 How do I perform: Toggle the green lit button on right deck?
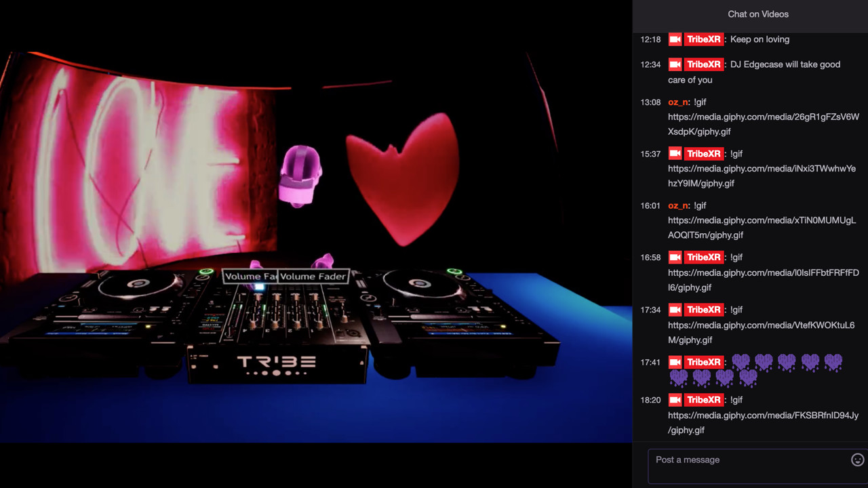point(454,272)
